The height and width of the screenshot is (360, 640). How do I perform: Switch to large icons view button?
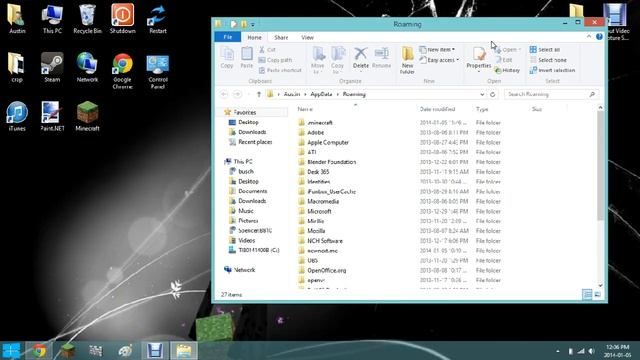pos(598,294)
